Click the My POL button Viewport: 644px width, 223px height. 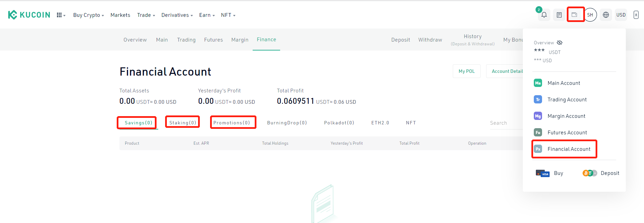tap(467, 71)
